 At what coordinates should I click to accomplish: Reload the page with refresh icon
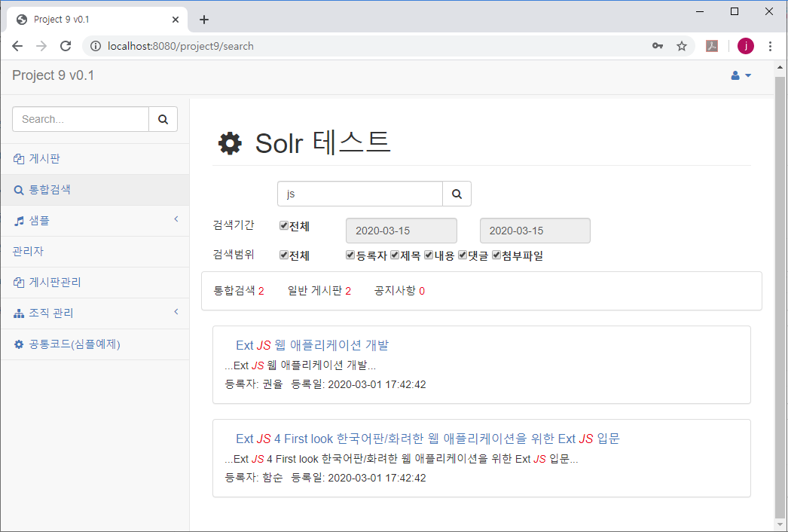point(66,46)
